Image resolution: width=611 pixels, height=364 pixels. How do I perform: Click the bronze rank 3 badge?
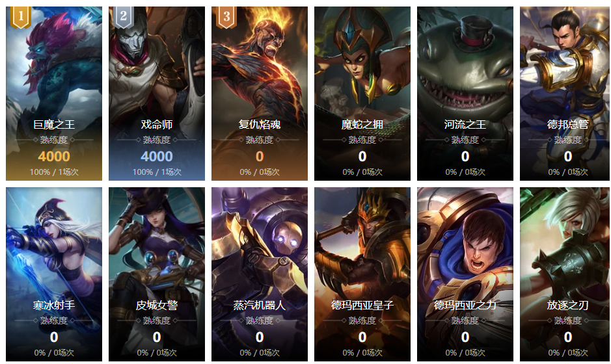pos(226,17)
